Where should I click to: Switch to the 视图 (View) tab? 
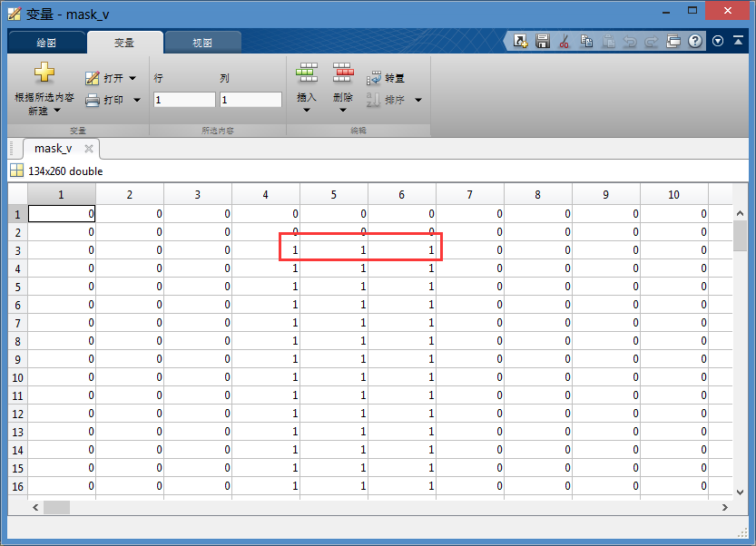[202, 43]
